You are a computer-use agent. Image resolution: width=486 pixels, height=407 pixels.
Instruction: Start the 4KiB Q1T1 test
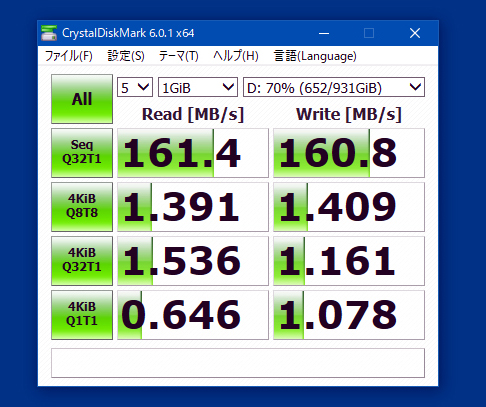(x=82, y=315)
